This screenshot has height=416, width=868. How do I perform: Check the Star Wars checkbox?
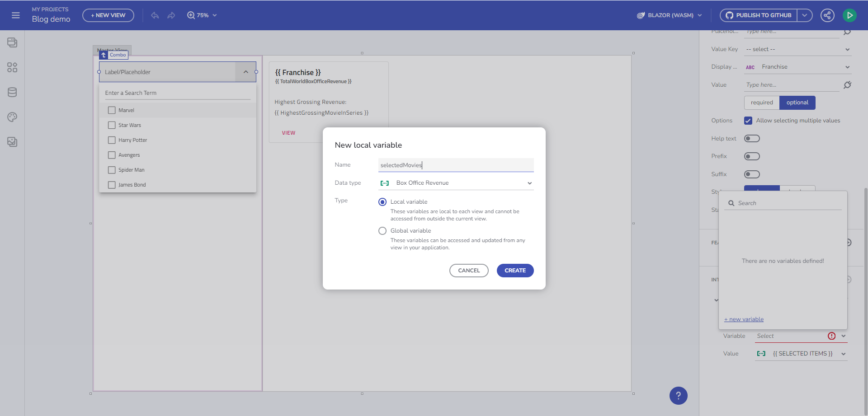112,125
